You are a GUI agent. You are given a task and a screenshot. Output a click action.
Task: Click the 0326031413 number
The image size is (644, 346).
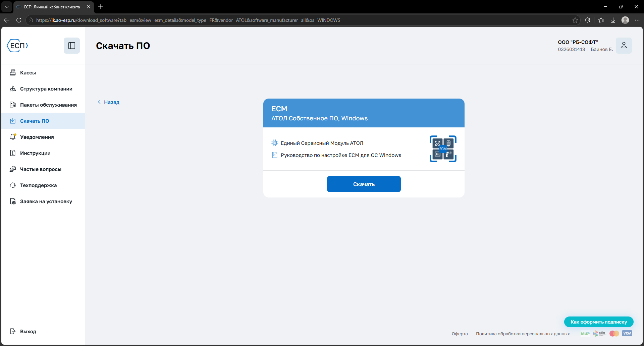[x=572, y=49]
